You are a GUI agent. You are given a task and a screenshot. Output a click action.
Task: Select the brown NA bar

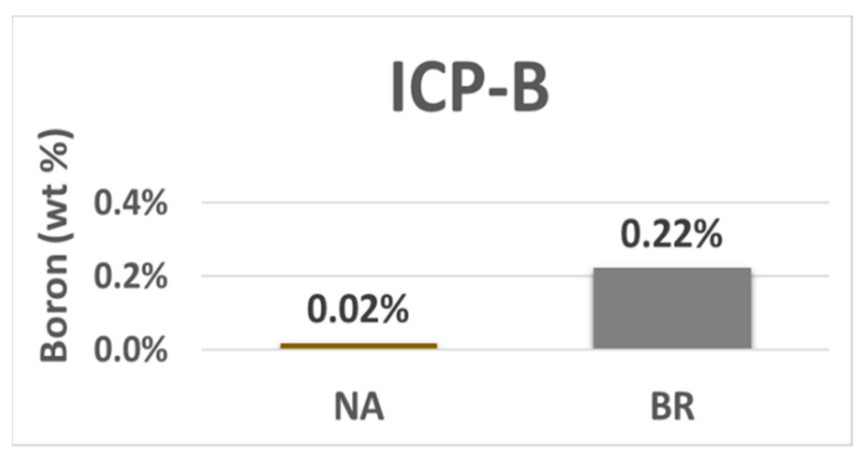tap(358, 346)
